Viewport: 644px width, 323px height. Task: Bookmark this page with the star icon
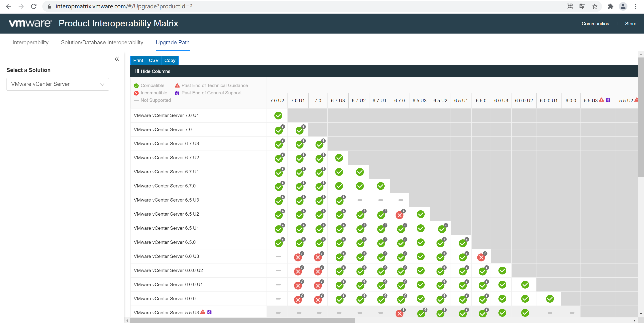pyautogui.click(x=595, y=6)
